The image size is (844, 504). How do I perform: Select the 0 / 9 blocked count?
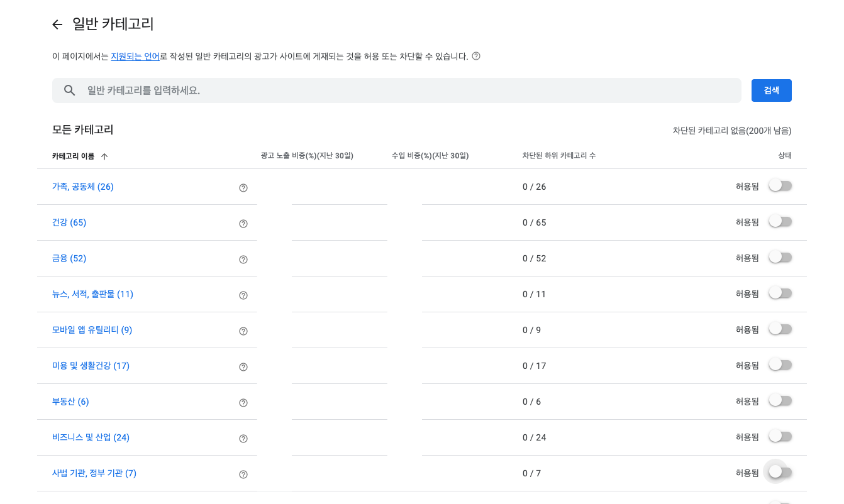532,331
